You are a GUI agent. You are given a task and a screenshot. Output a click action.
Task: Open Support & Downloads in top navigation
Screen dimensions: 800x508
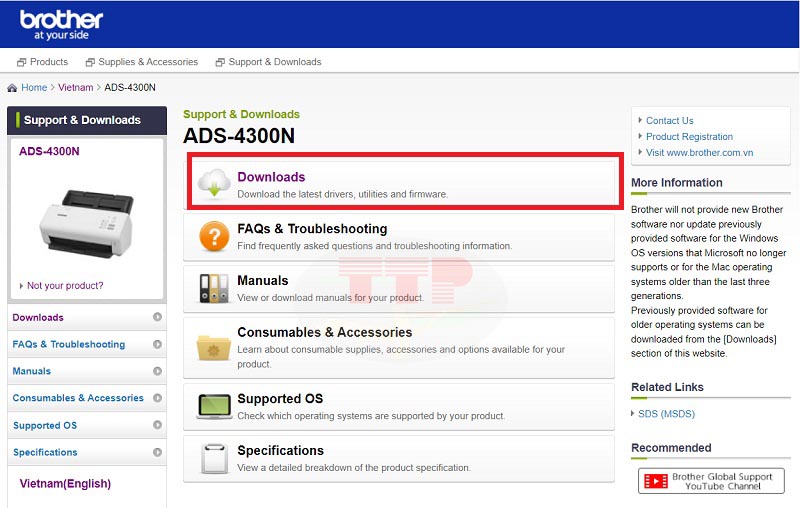[275, 62]
